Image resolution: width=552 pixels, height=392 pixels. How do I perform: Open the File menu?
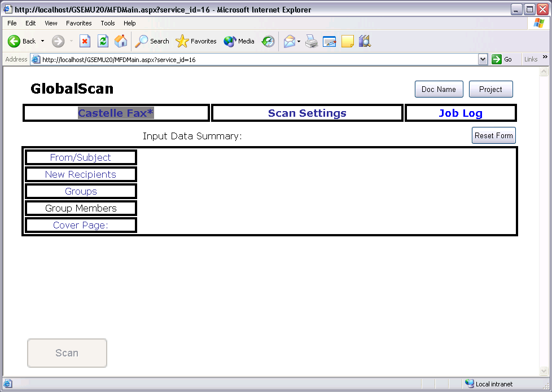click(12, 23)
